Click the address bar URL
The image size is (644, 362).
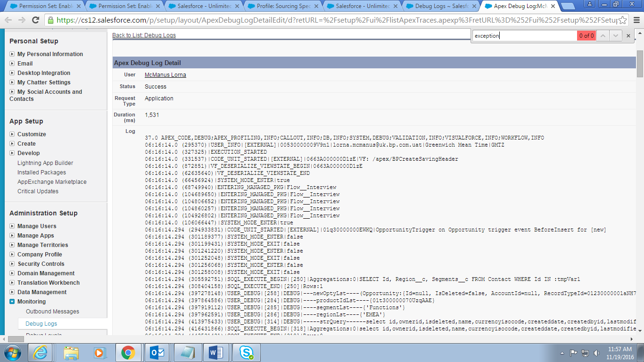point(337,20)
